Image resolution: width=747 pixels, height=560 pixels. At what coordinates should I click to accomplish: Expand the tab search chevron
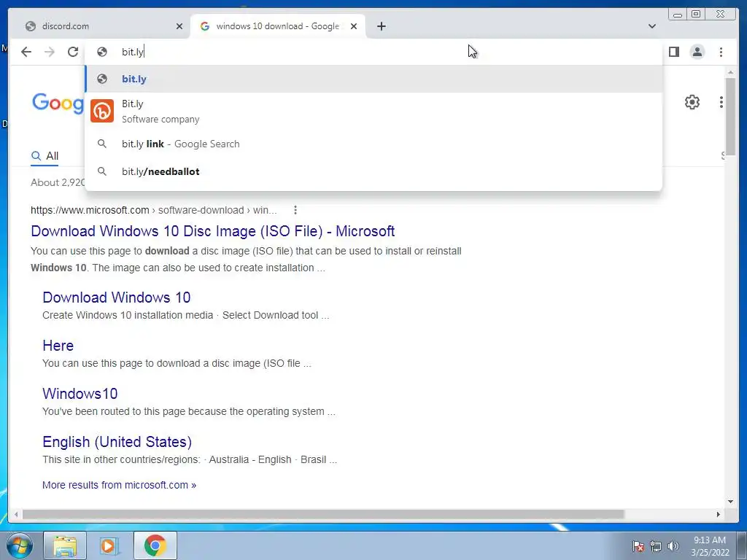point(651,26)
